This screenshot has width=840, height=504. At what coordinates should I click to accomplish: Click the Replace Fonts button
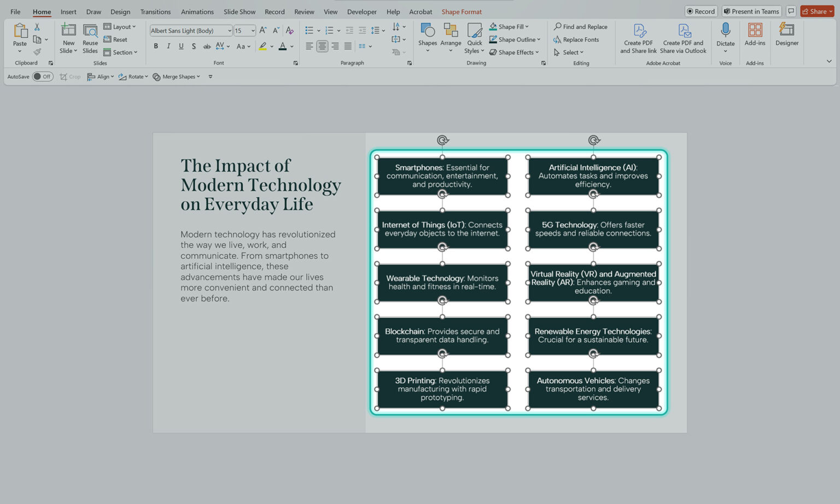coord(580,39)
